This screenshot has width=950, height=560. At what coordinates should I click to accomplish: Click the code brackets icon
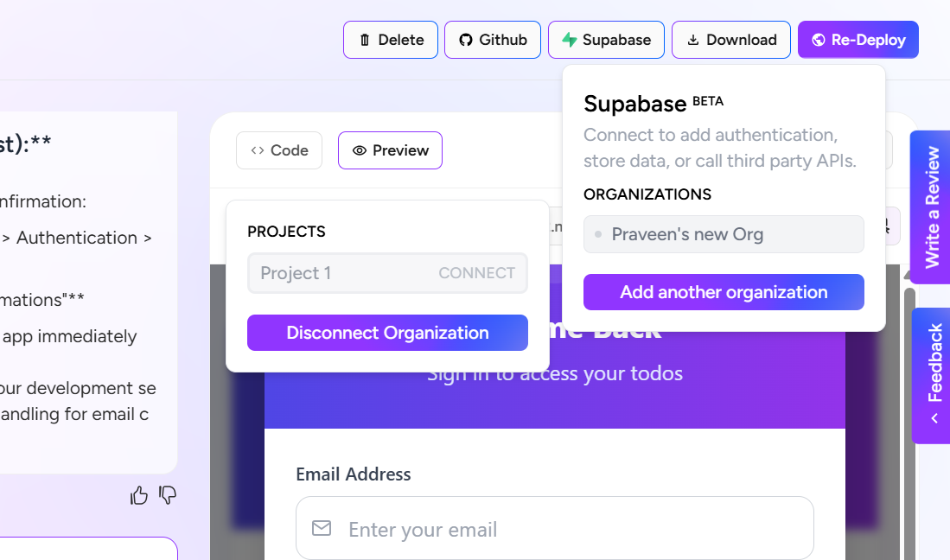(258, 150)
